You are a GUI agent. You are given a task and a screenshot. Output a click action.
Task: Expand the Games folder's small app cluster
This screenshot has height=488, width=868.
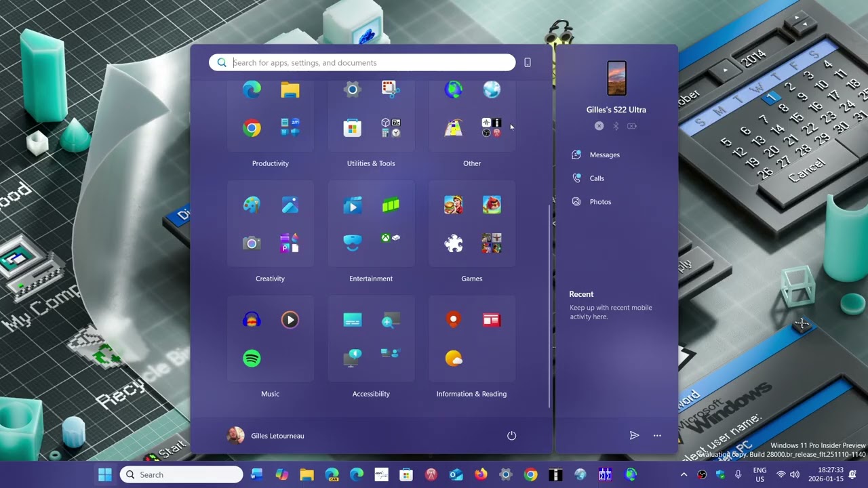tap(492, 243)
